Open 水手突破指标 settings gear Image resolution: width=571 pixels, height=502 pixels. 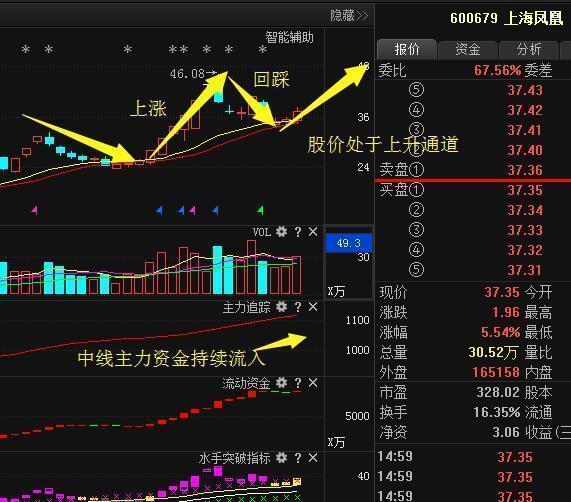[281, 458]
